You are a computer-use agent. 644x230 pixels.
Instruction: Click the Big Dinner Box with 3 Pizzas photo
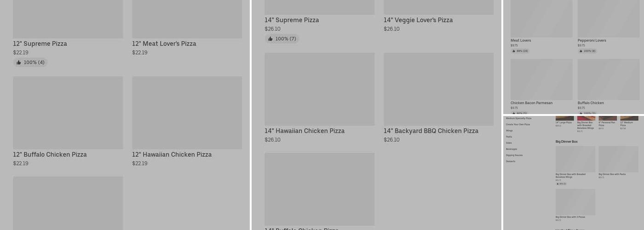575,201
